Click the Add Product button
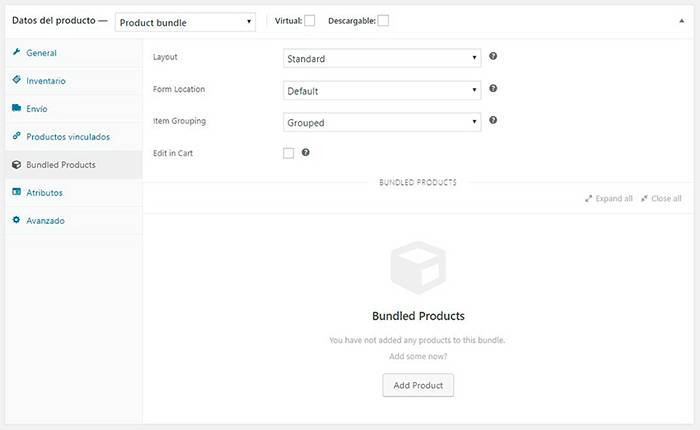 tap(418, 385)
